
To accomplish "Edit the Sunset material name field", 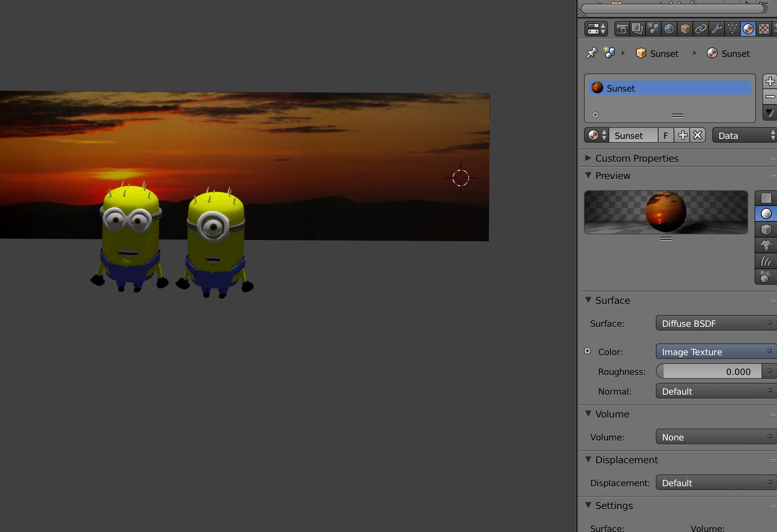I will coord(633,135).
